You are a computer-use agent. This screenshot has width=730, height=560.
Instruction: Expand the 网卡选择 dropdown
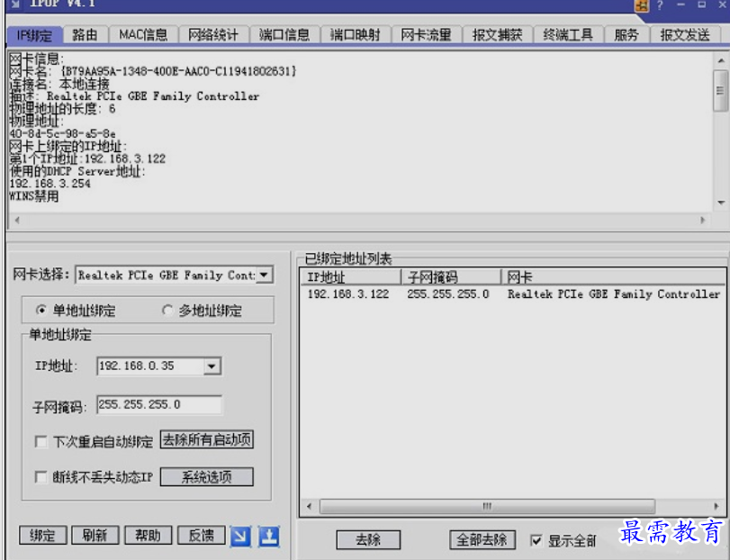click(264, 275)
